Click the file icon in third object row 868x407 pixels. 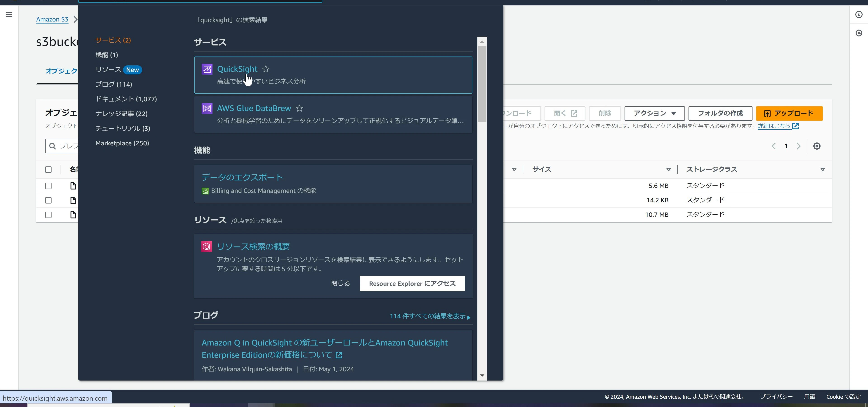[x=73, y=215]
